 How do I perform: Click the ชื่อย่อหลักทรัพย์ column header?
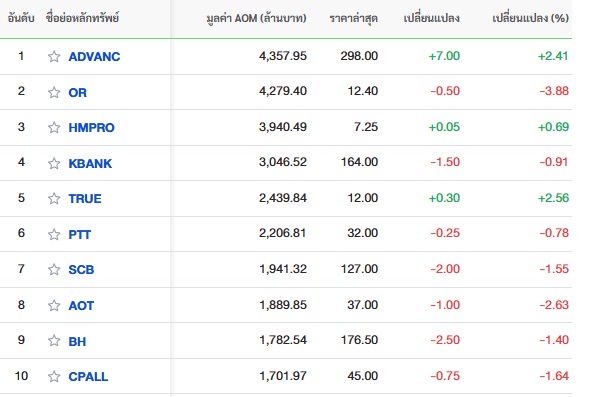point(82,17)
